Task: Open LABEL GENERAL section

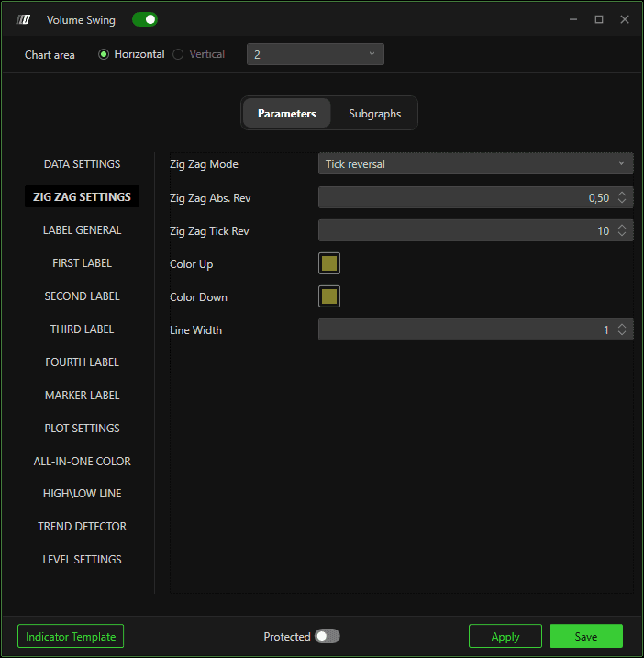Action: point(83,230)
